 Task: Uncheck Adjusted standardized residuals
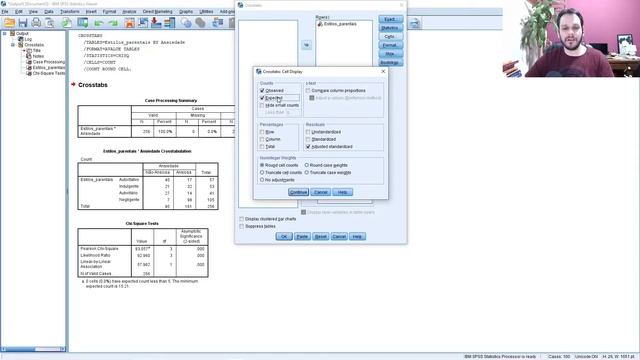point(308,147)
